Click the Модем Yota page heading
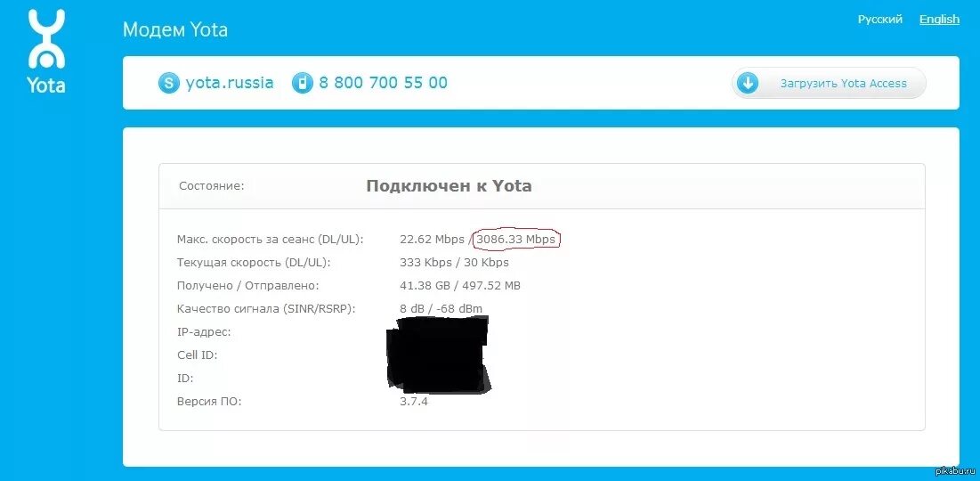 coord(175,29)
